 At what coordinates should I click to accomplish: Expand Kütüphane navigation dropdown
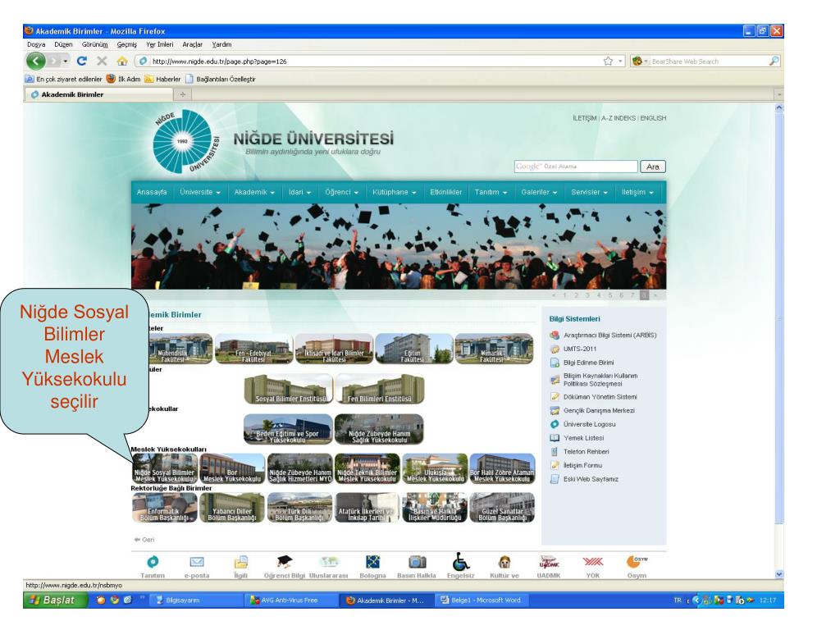pos(395,192)
